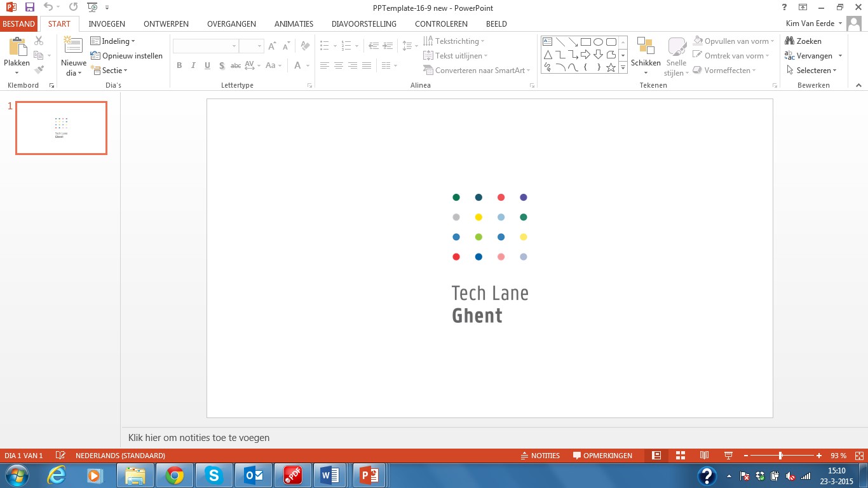Open PowerPoint Help question mark
Screen dimensions: 868x488
[785, 8]
